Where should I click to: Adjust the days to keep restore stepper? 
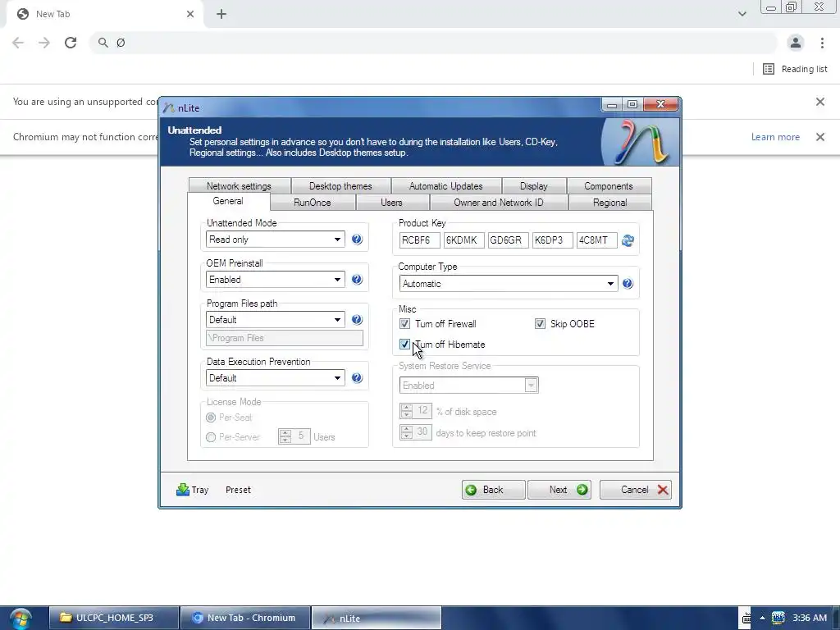407,432
